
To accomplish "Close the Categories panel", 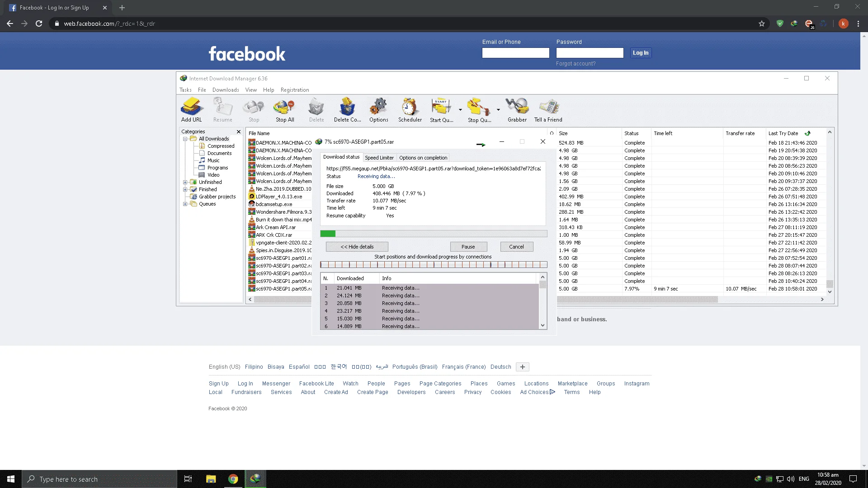I will (x=239, y=131).
